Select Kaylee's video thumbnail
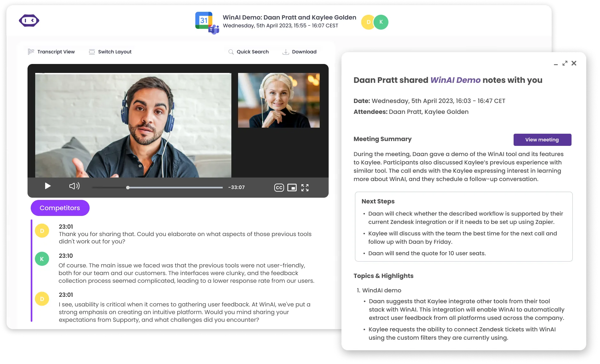Viewport: 600px width, 364px height. 279,100
